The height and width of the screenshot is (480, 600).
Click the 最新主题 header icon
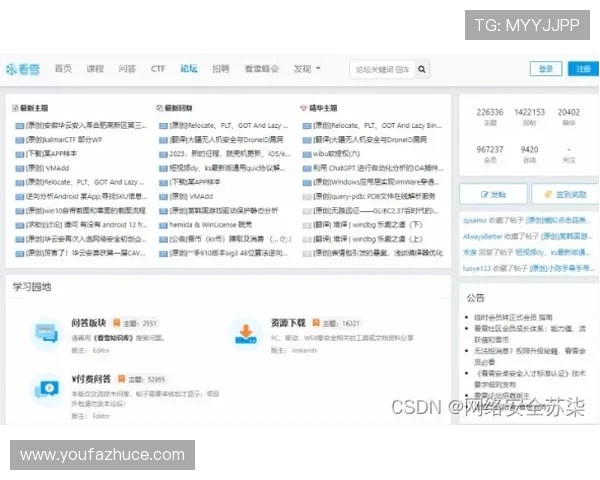[15, 108]
